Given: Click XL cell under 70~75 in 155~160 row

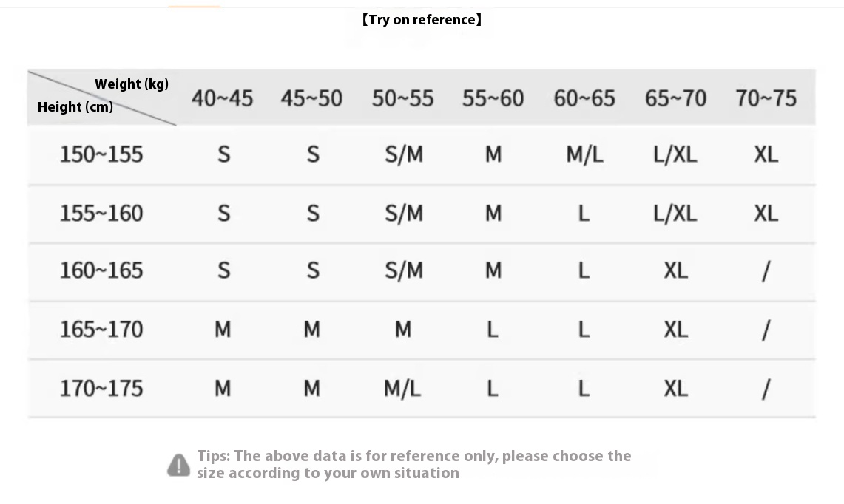Looking at the screenshot, I should 766,214.
